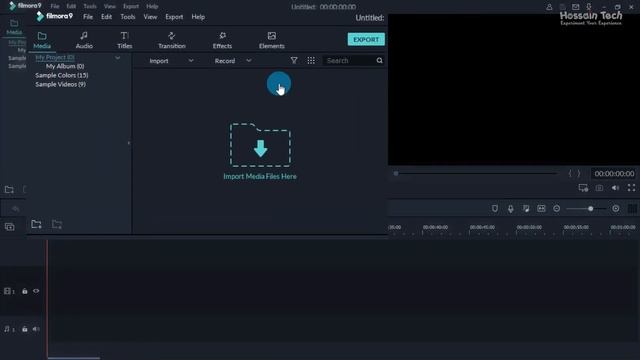The width and height of the screenshot is (640, 360).
Task: Add a marker with the shield icon
Action: click(x=495, y=209)
